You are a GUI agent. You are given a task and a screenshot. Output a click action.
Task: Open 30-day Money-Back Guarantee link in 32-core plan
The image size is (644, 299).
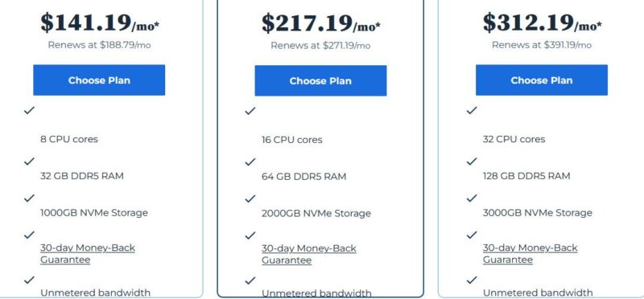[x=530, y=253]
